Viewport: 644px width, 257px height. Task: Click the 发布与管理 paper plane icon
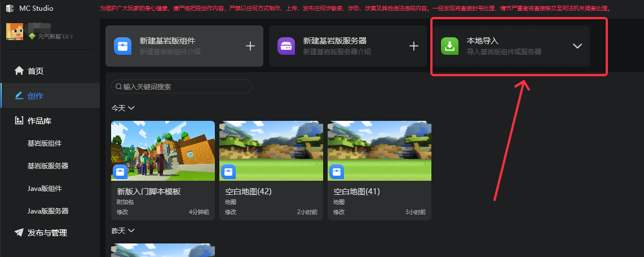pos(19,232)
